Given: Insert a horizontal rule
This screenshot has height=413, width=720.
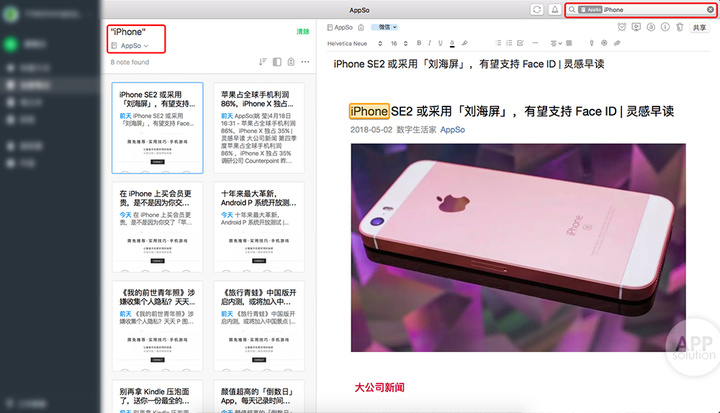Looking at the screenshot, I should (535, 43).
